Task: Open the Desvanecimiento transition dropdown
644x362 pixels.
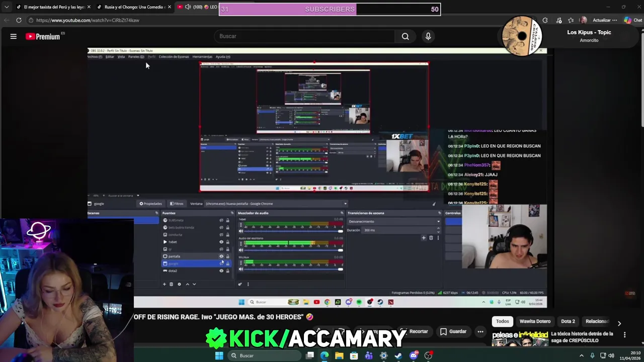Action: 393,221
